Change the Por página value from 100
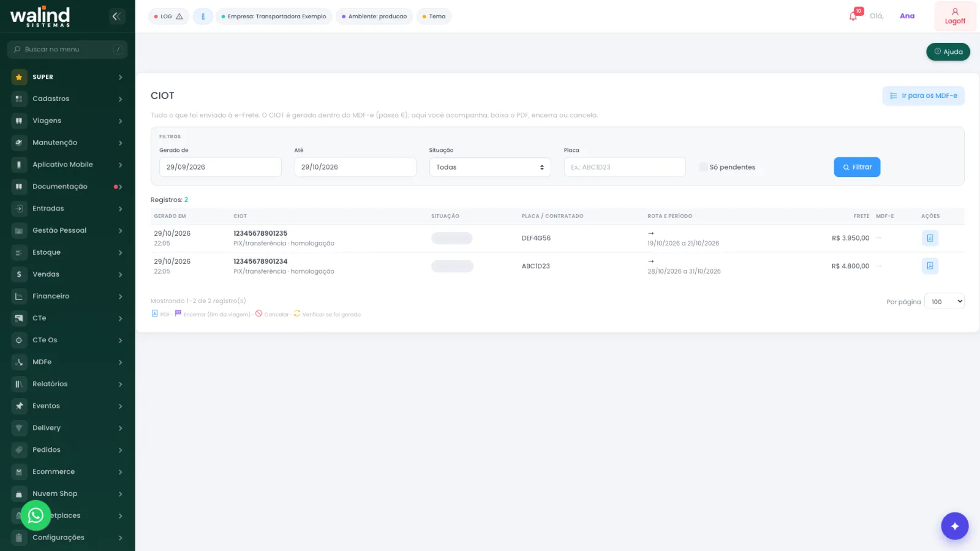980x551 pixels. click(944, 301)
